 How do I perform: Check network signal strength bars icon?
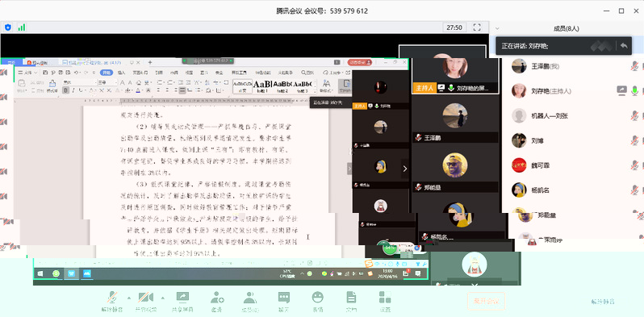click(21, 27)
